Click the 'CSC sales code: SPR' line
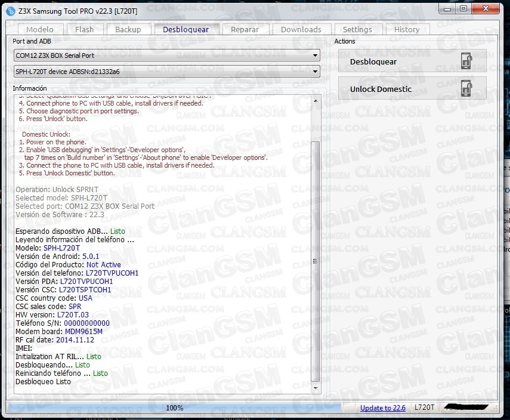 (x=48, y=307)
